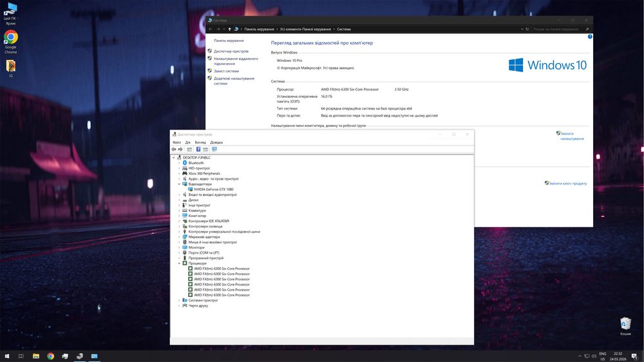Click the Back arrow in Device Manager toolbar
The width and height of the screenshot is (644, 362).
point(174,149)
